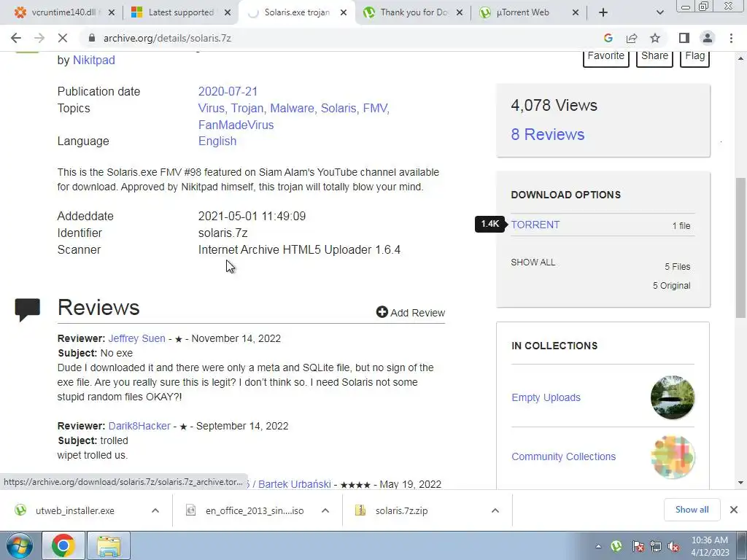Viewport: 747px width, 560px height.
Task: Expand options for solaris.7z.zip download
Action: (x=495, y=510)
